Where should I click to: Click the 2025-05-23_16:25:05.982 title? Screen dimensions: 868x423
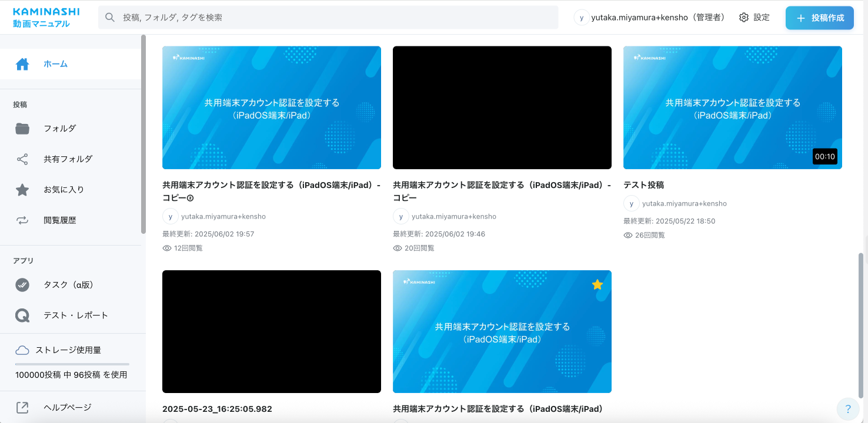[217, 409]
